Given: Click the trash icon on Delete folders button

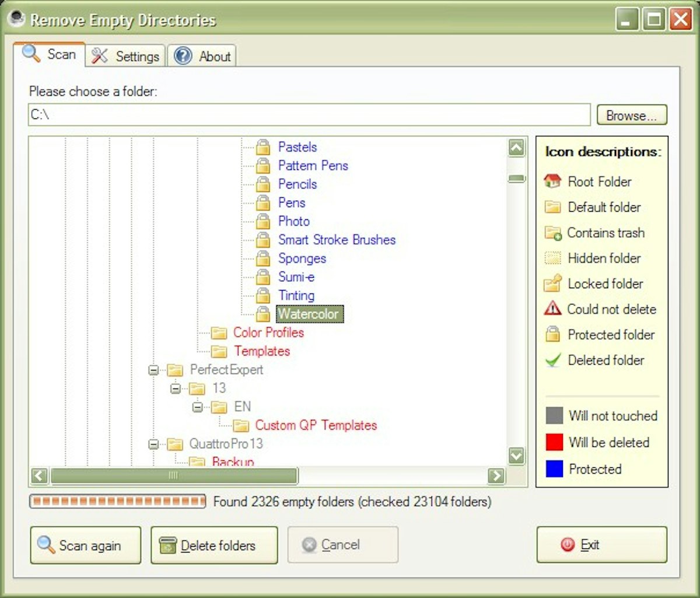Looking at the screenshot, I should coord(167,545).
